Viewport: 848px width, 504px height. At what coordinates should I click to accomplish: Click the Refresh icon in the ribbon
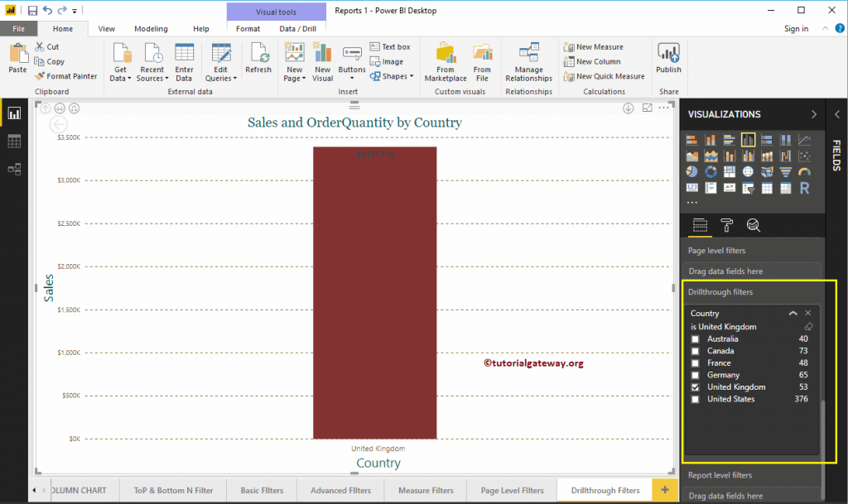(x=258, y=58)
